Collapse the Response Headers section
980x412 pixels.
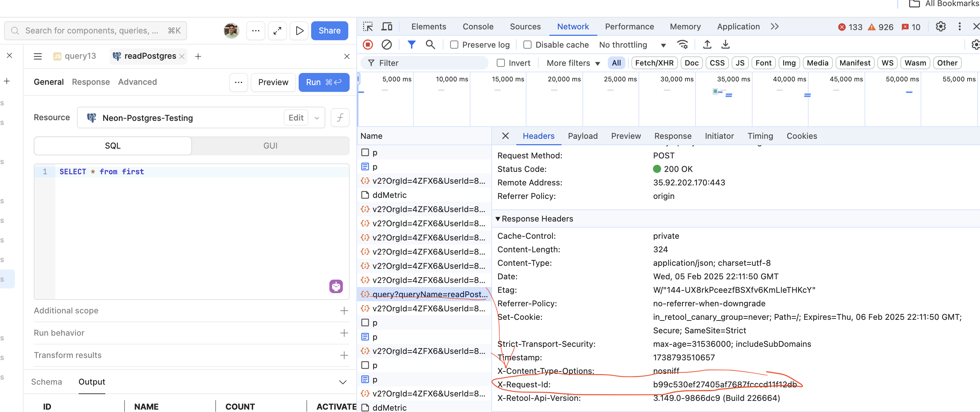[498, 218]
